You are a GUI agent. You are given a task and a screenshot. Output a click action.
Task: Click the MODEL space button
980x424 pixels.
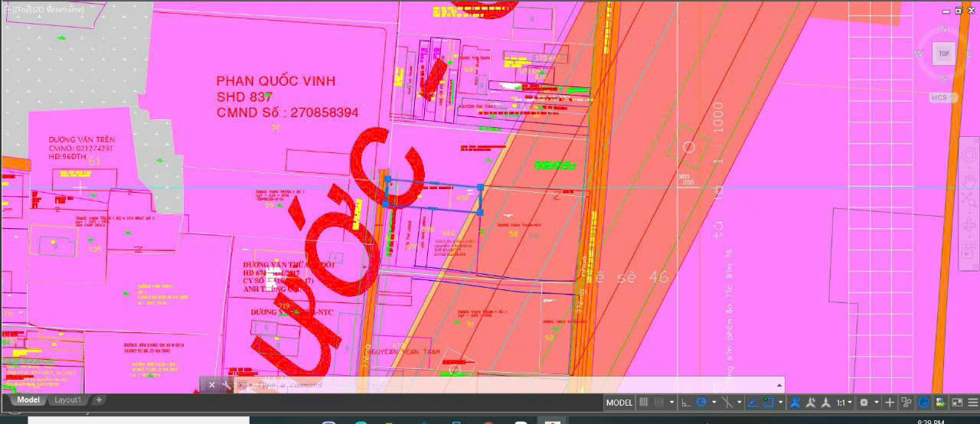pos(619,403)
